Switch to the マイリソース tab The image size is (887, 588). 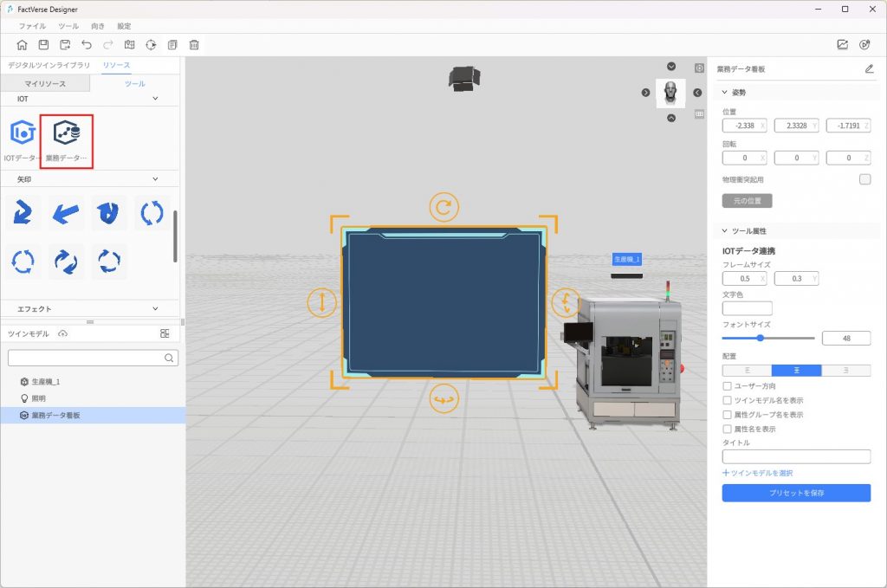45,84
